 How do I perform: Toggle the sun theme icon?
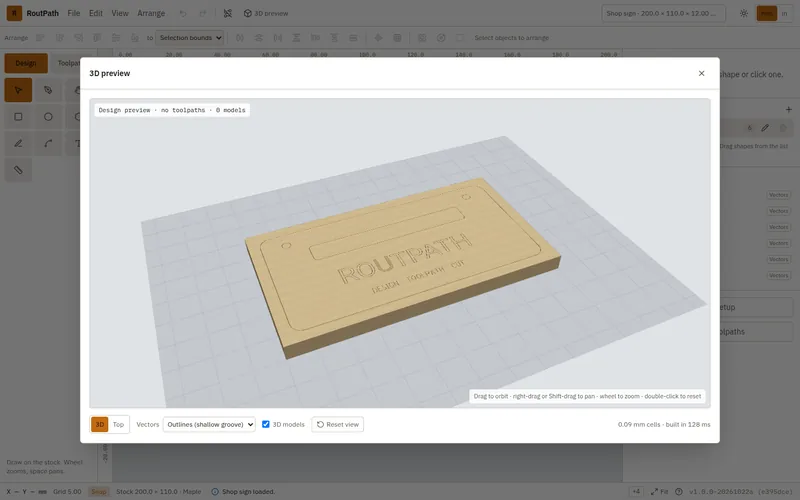(x=744, y=13)
